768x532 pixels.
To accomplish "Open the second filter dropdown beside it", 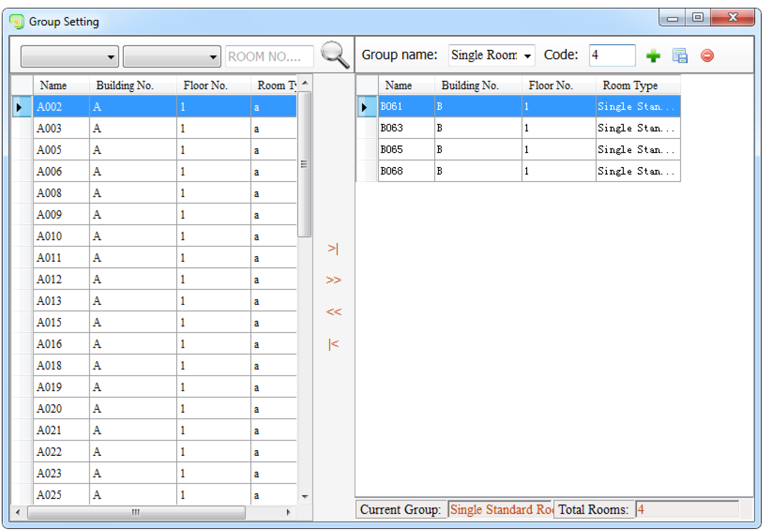I will (172, 57).
